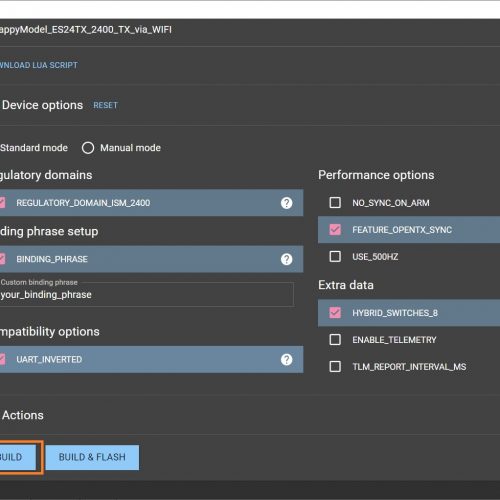Click the Standard mode label
The width and height of the screenshot is (500, 500).
click(34, 148)
